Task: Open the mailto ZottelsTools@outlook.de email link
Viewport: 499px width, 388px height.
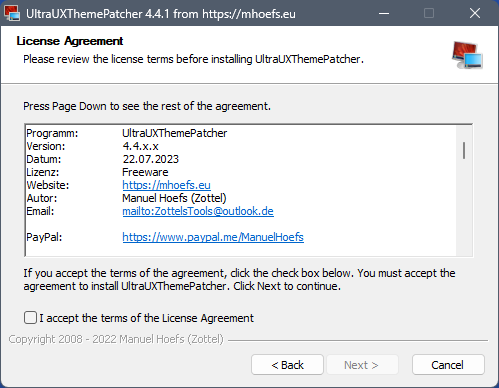Action: 198,211
